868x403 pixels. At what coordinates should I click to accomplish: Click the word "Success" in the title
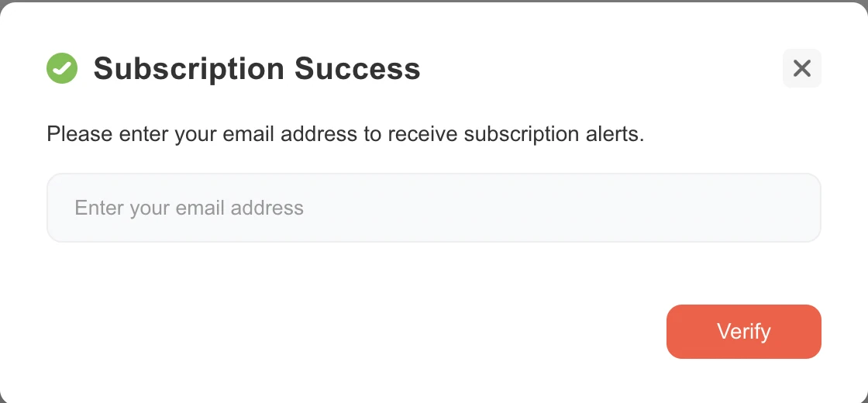(357, 68)
